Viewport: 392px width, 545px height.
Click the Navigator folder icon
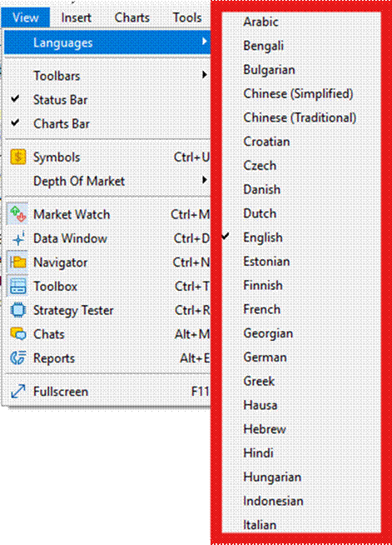[x=18, y=262]
